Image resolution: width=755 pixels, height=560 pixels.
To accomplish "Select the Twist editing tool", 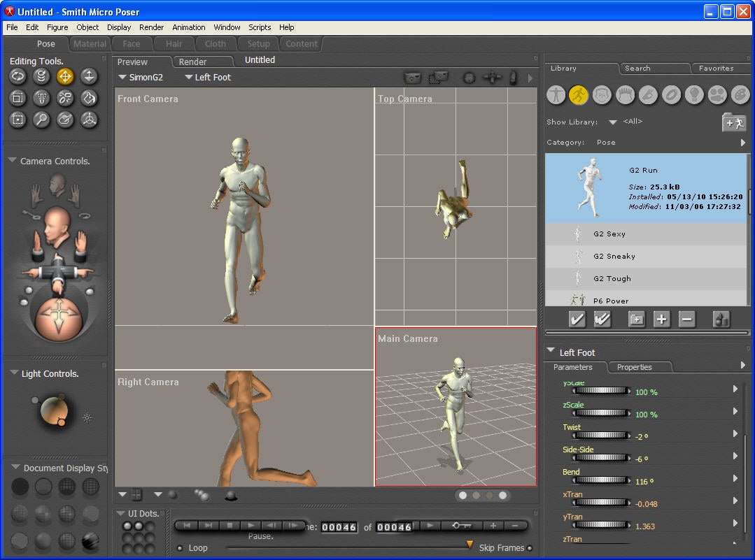I will pyautogui.click(x=41, y=76).
